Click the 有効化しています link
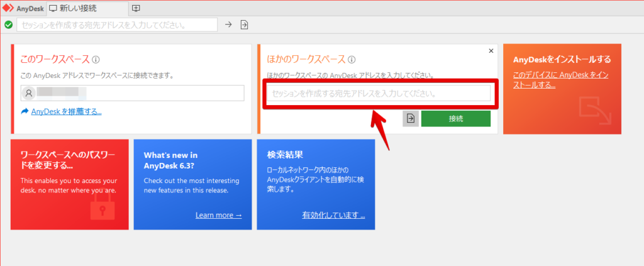The image size is (644, 266). tap(333, 215)
